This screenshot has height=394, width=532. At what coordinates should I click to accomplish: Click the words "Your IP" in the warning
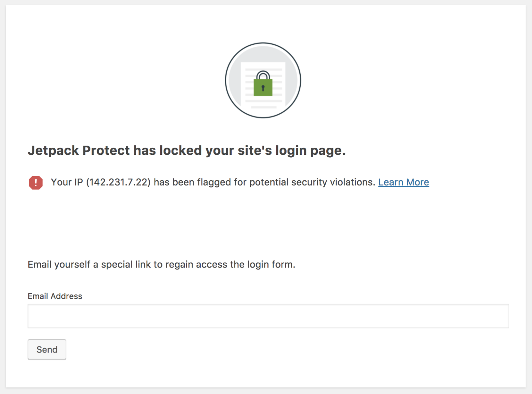coord(67,182)
